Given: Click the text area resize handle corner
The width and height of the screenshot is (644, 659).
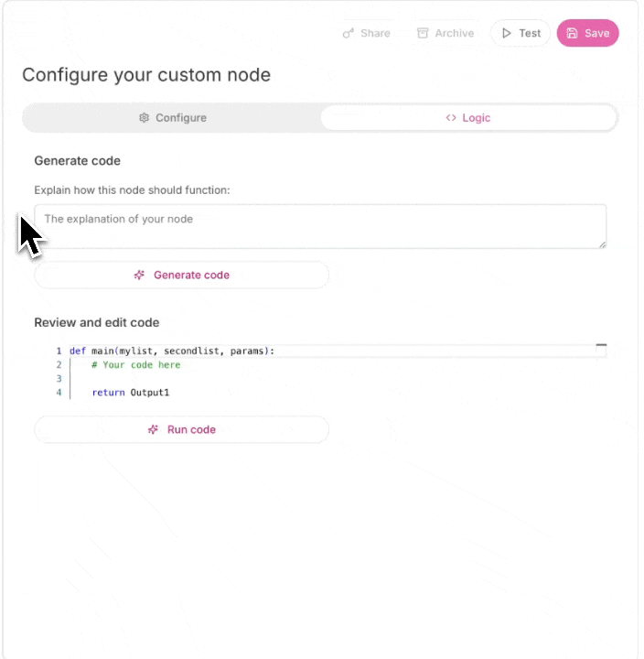Looking at the screenshot, I should coord(603,244).
